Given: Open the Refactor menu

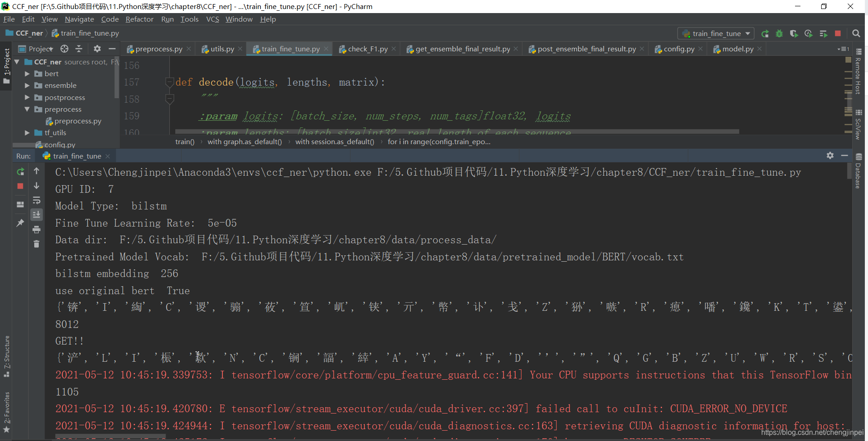Looking at the screenshot, I should click(x=139, y=19).
